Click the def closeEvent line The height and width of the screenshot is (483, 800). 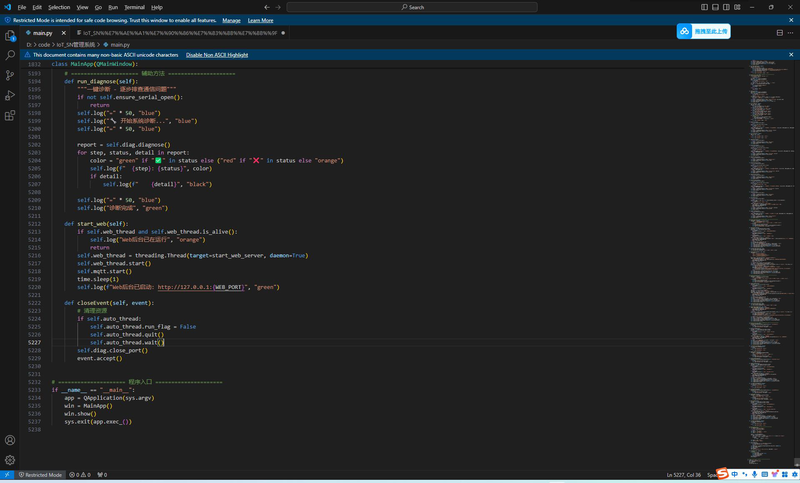(x=109, y=303)
